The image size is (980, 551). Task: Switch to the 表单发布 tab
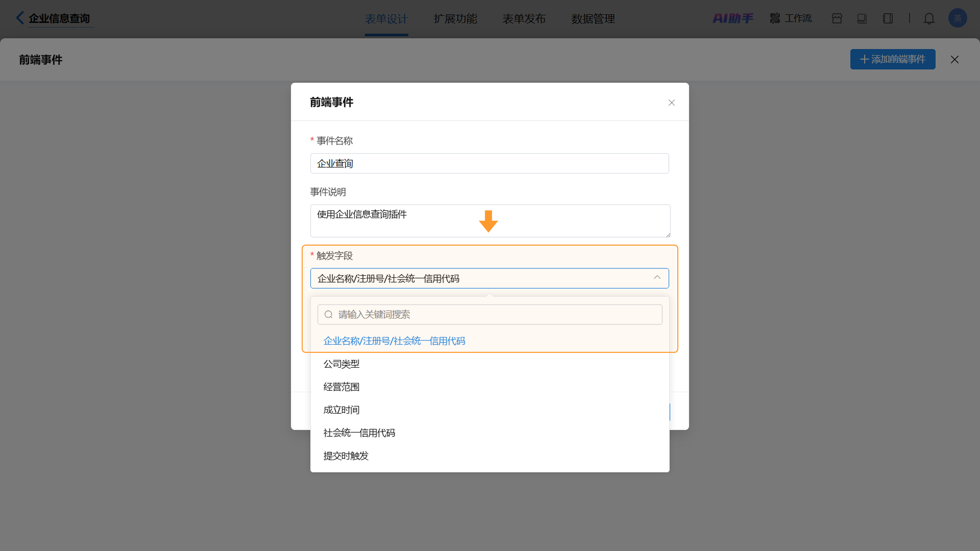click(x=524, y=19)
